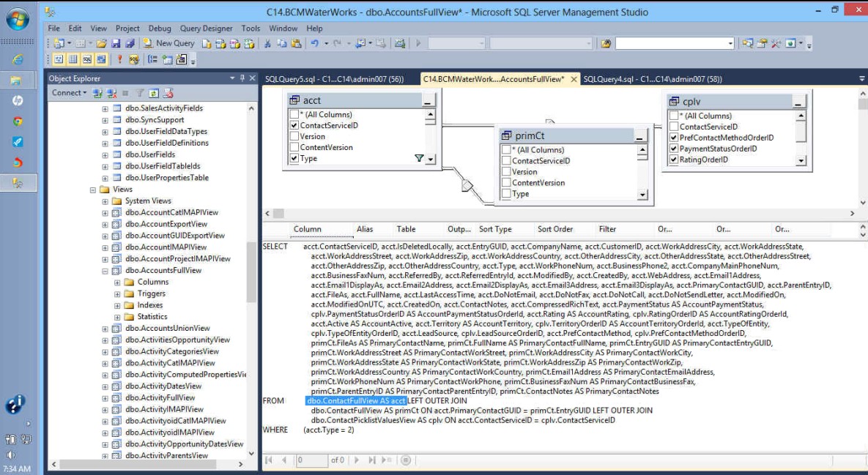
Task: Click the Alias column header
Action: pos(365,230)
